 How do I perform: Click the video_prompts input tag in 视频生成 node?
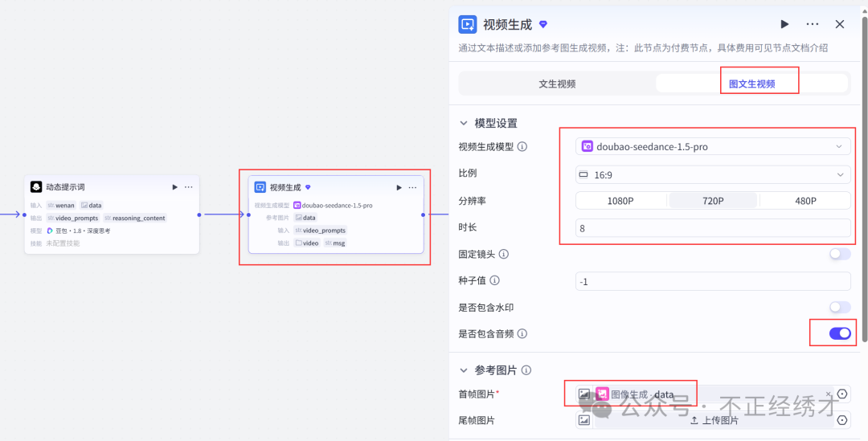click(x=320, y=231)
